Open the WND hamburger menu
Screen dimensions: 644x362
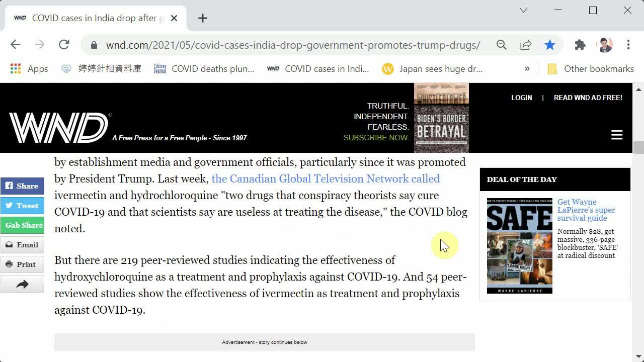coord(617,135)
